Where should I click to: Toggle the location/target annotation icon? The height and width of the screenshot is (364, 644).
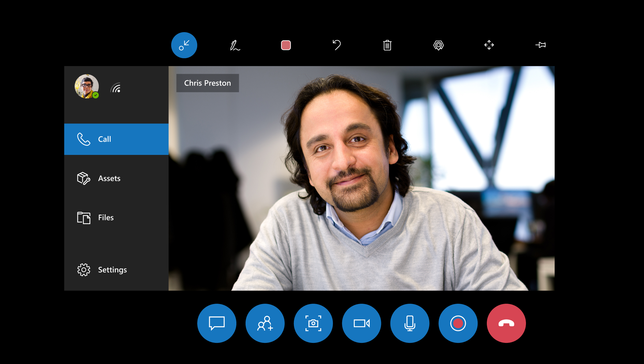click(438, 45)
